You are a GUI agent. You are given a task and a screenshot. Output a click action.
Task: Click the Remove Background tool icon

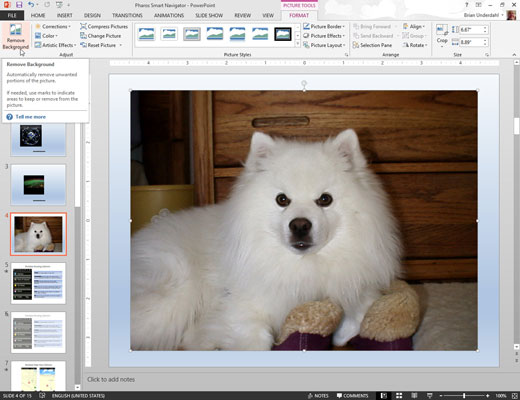point(15,29)
